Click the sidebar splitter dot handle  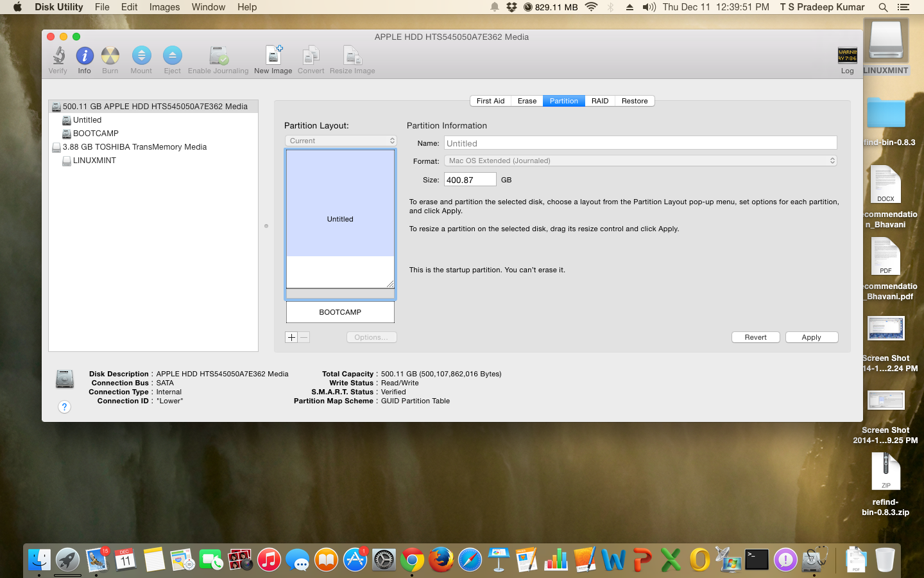[x=266, y=226]
